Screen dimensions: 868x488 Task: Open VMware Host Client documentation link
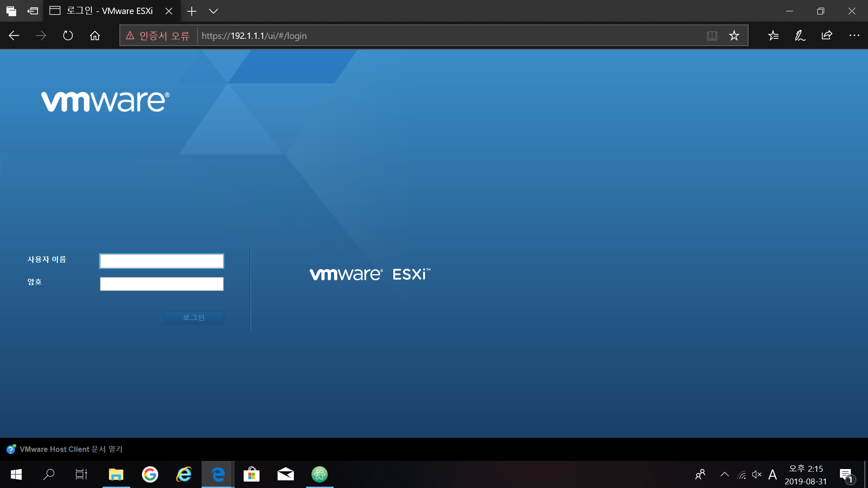pos(71,449)
